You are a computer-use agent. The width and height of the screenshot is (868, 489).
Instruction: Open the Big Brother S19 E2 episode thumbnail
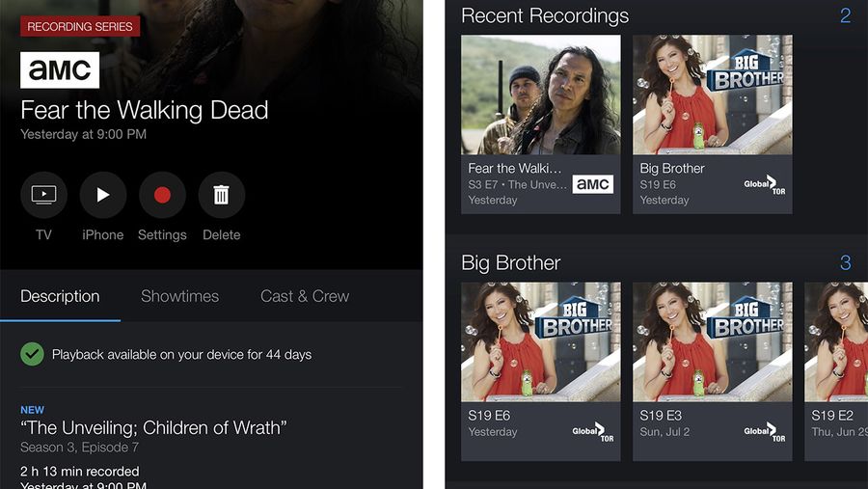pyautogui.click(x=836, y=342)
